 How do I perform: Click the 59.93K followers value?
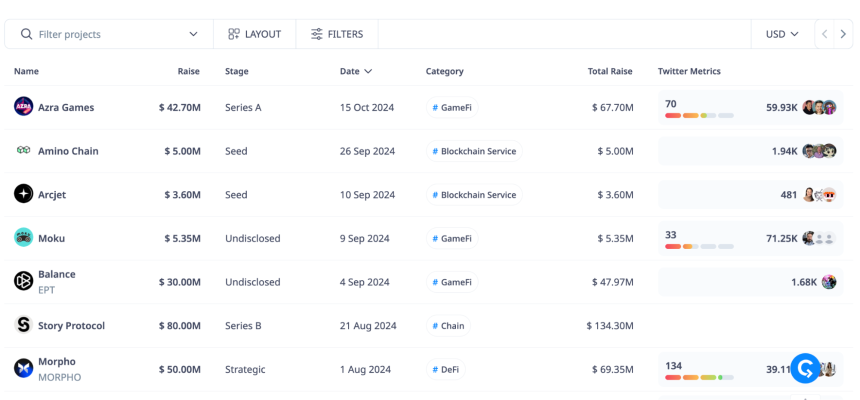click(x=782, y=108)
